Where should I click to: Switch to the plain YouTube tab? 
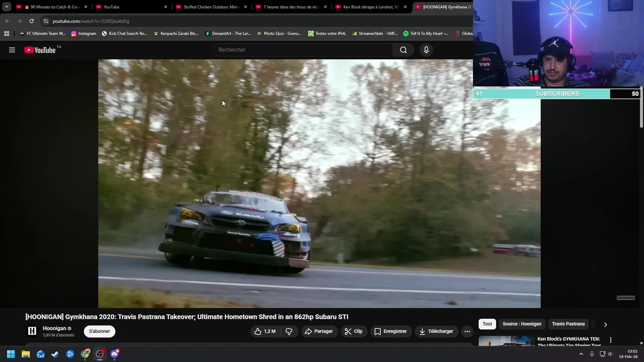[x=131, y=7]
